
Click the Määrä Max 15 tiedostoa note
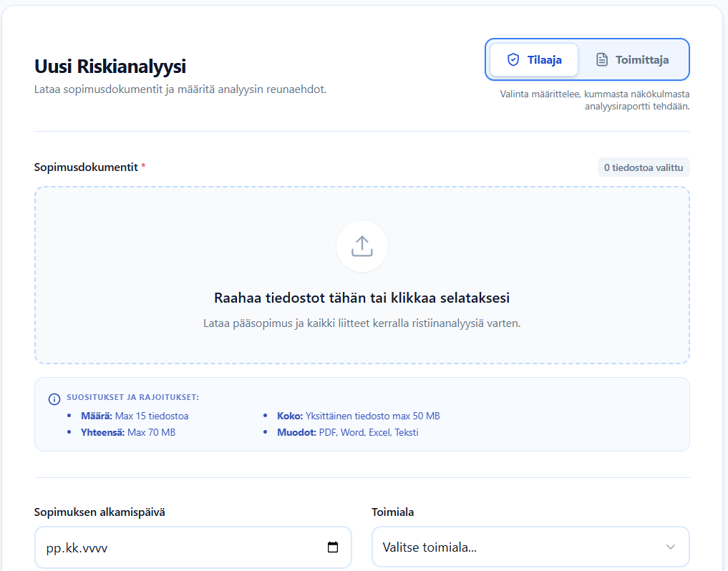click(135, 416)
